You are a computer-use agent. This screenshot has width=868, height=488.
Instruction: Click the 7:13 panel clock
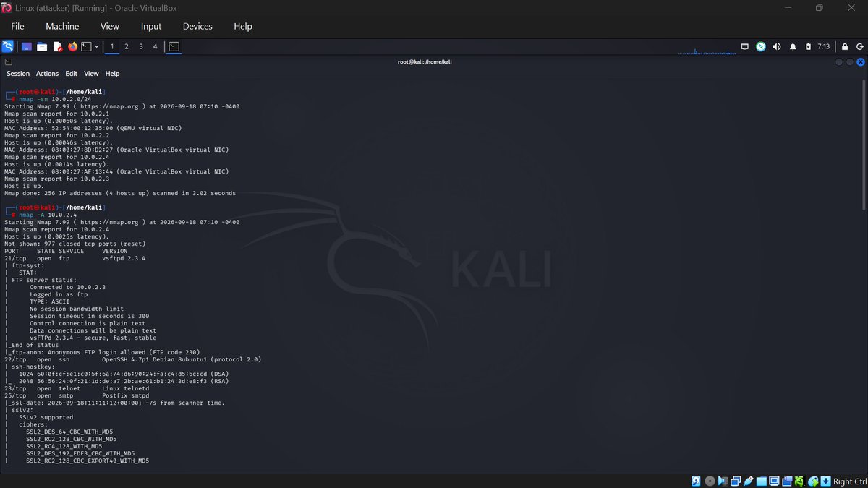(823, 46)
